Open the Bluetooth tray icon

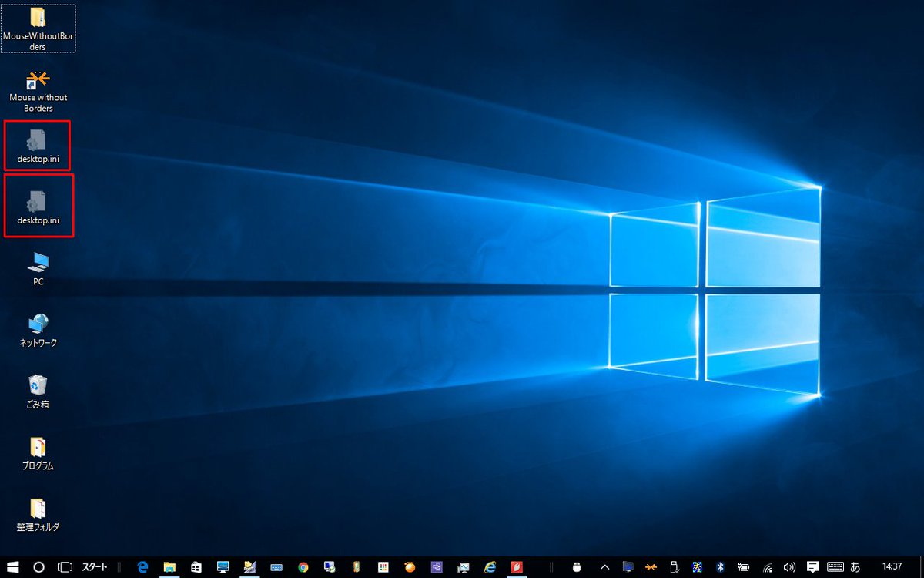[x=721, y=566]
